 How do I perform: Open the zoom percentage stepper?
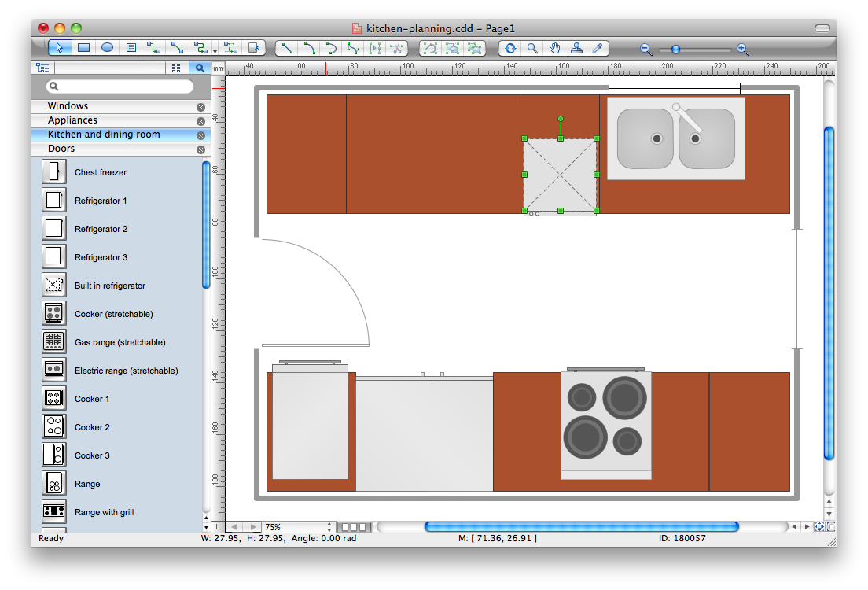click(329, 526)
